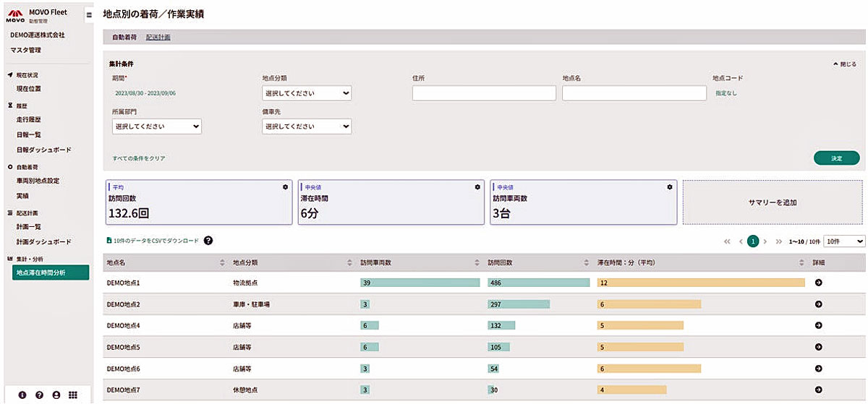
Task: Open detail arrow for DEMO地点5 row
Action: (x=818, y=347)
